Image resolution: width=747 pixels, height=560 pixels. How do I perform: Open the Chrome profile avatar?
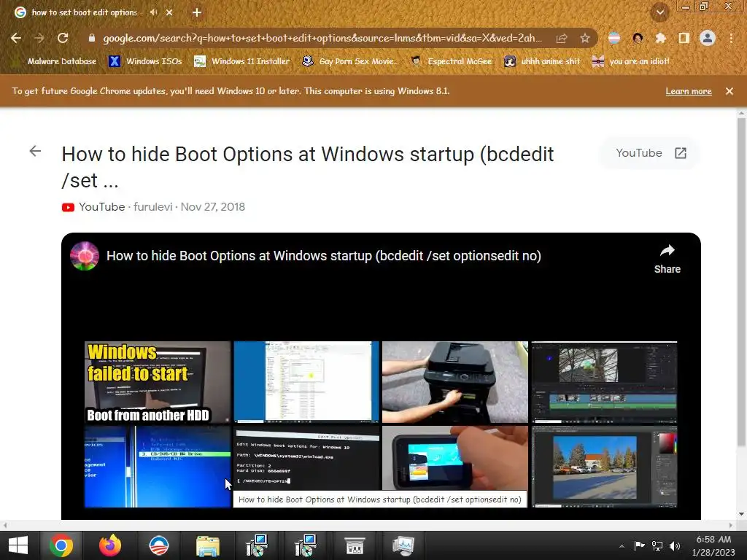point(708,38)
